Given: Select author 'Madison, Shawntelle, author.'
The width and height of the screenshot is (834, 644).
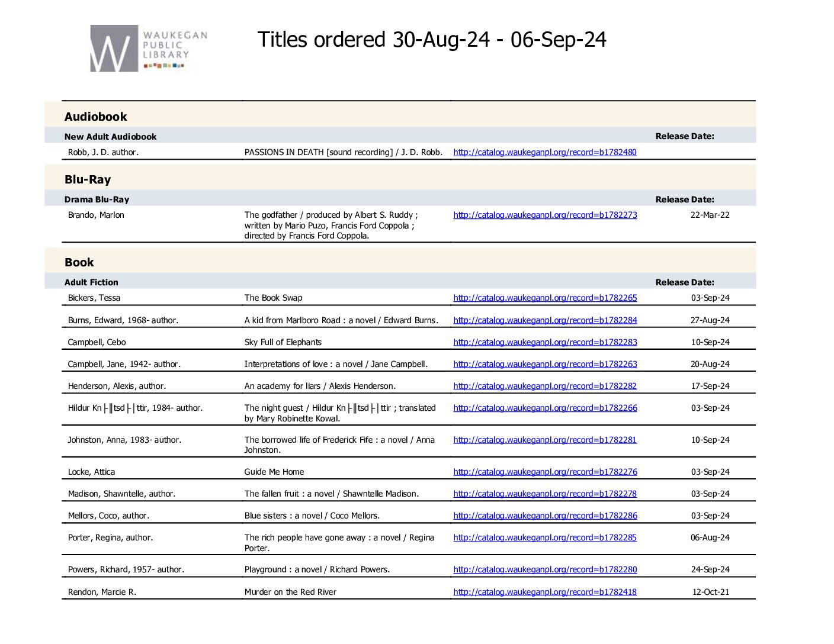Looking at the screenshot, I should point(121,494).
